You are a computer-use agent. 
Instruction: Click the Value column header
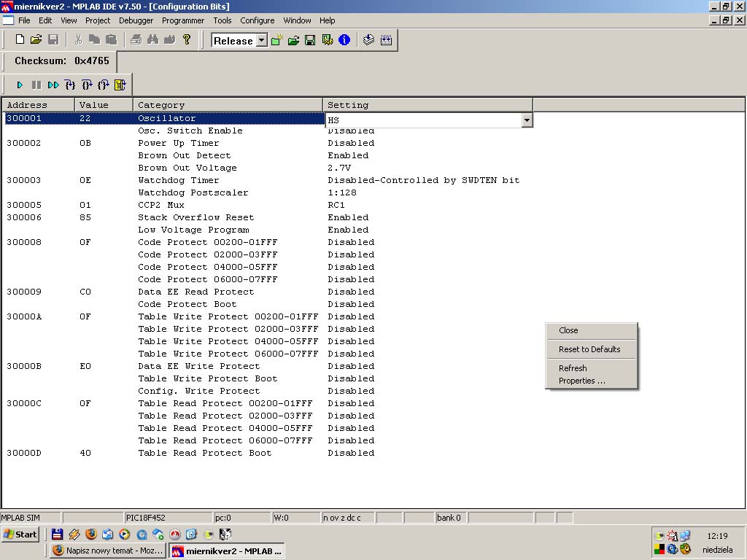click(x=104, y=105)
